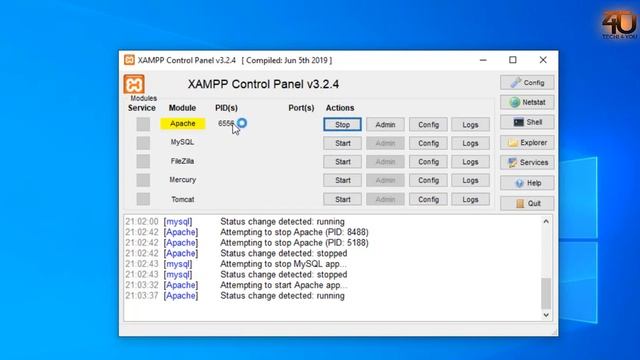This screenshot has width=640, height=360.
Task: Click the MySQL module label
Action: 182,142
